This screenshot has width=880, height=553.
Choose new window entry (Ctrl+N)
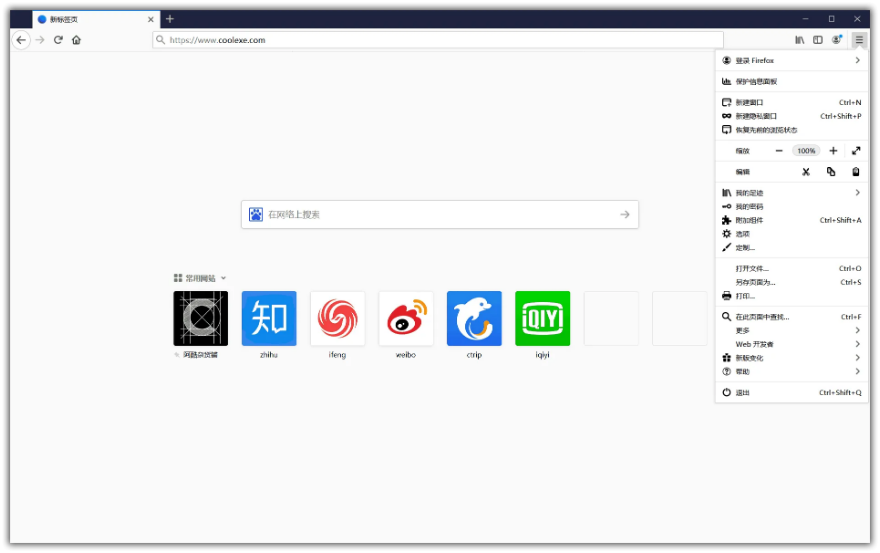click(791, 102)
